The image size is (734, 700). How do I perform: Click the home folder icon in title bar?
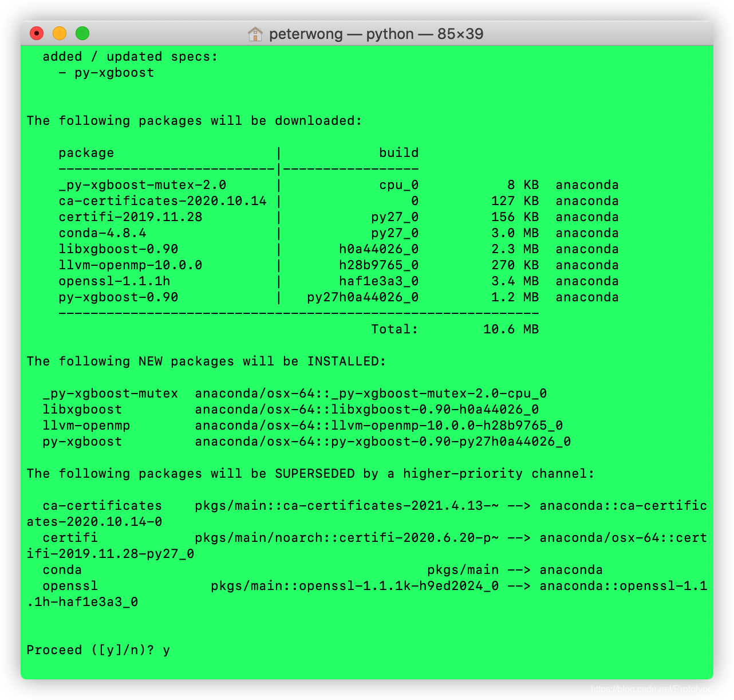point(256,34)
